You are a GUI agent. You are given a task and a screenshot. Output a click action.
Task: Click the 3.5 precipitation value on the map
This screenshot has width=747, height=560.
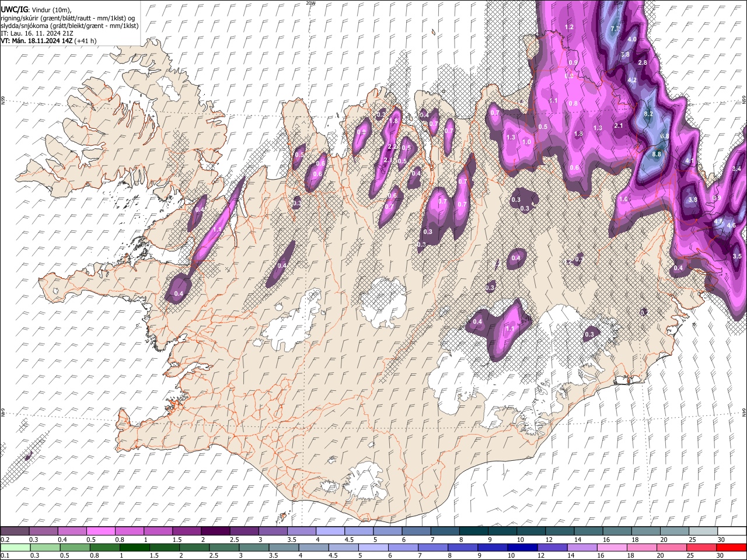736,256
